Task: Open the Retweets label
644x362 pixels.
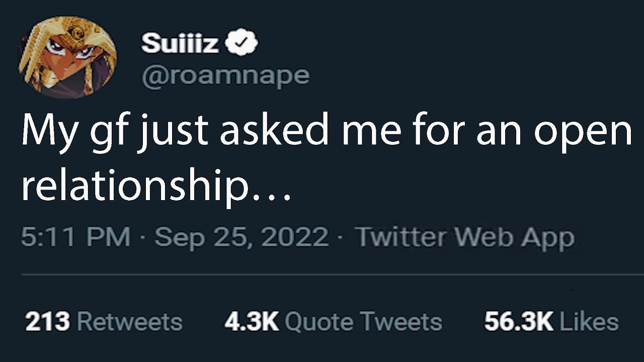Action: 130,322
